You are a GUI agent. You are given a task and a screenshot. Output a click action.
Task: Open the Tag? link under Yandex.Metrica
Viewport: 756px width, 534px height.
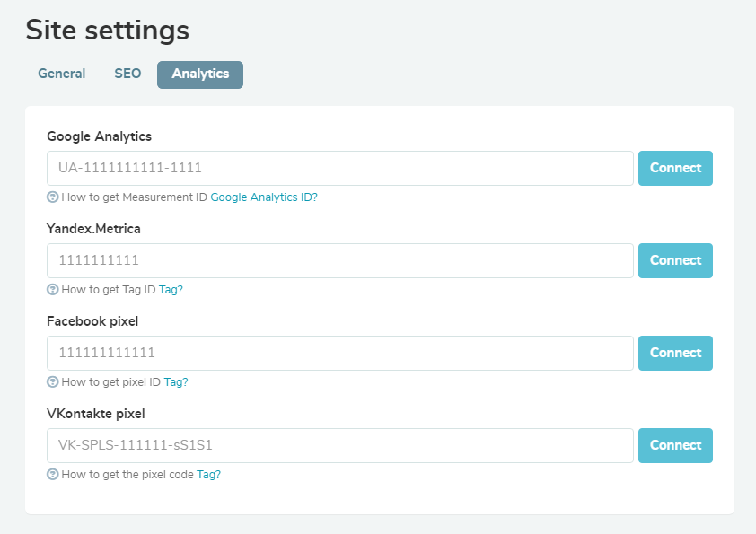click(171, 289)
